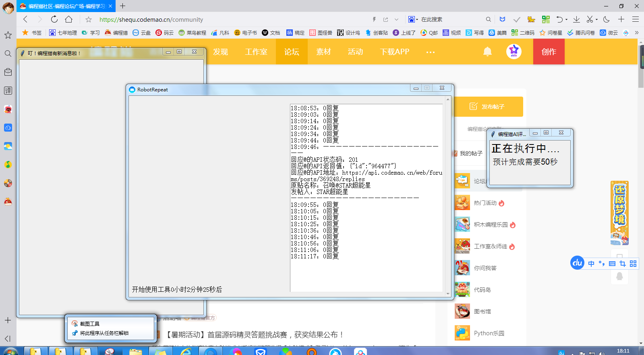Toggle night mode with the moon icon
Viewport: 644px width, 355px height.
607,19
